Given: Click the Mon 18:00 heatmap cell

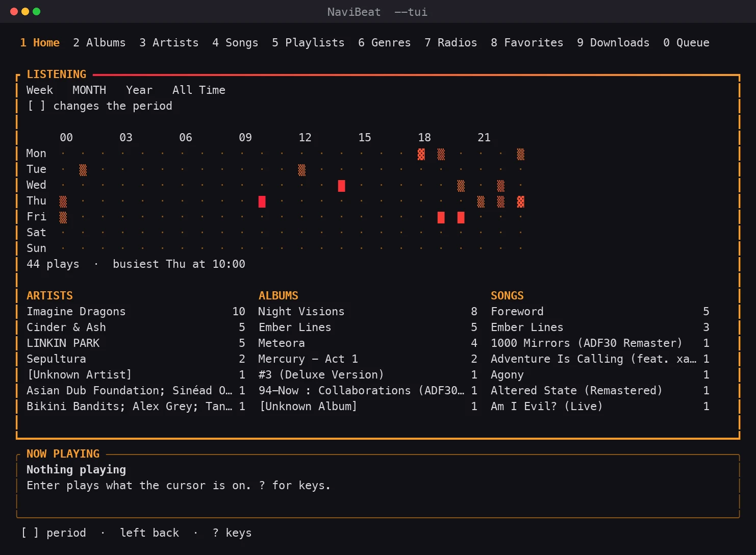Looking at the screenshot, I should pos(421,154).
